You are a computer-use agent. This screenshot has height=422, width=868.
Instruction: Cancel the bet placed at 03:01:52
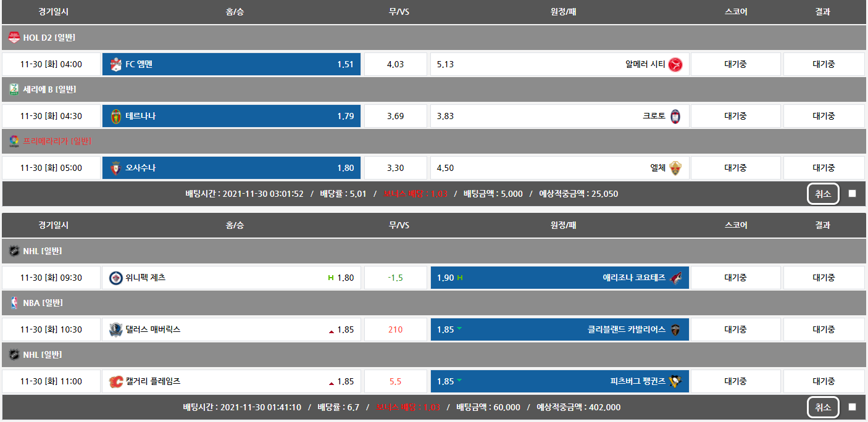822,194
